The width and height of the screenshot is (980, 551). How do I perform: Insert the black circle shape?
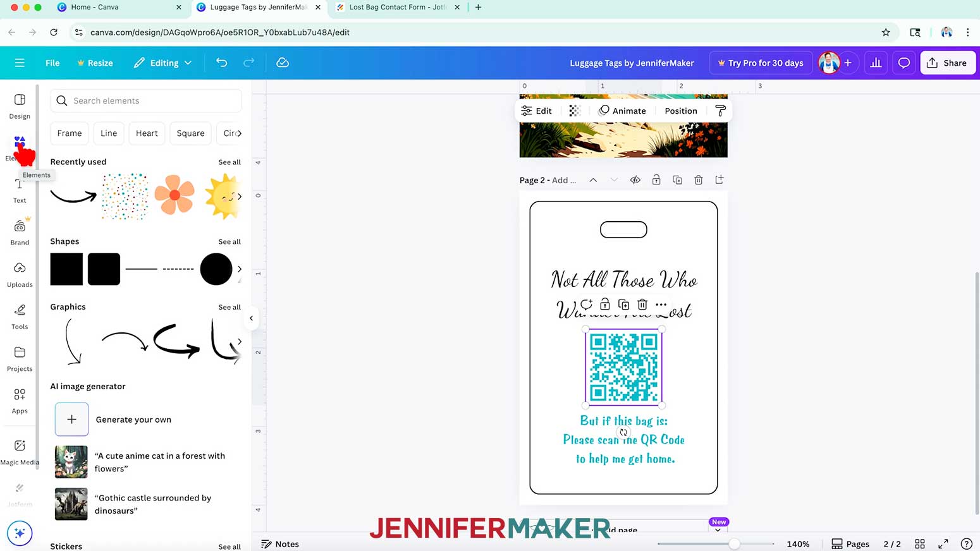coord(216,269)
